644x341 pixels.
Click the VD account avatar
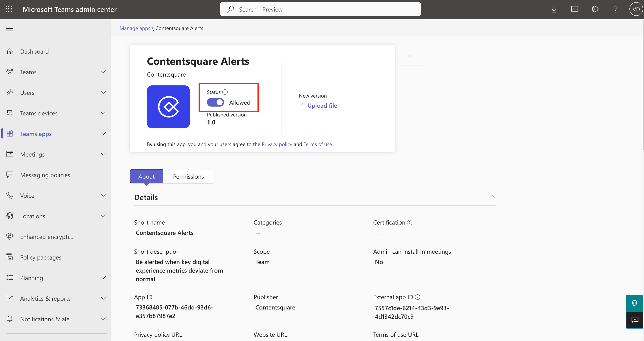click(636, 9)
